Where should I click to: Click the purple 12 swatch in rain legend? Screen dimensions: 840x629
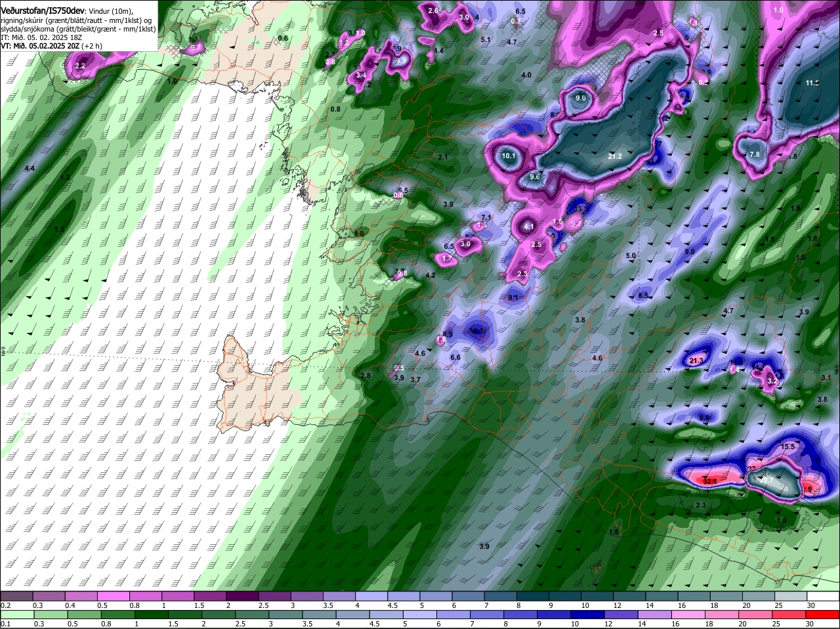[x=620, y=615]
